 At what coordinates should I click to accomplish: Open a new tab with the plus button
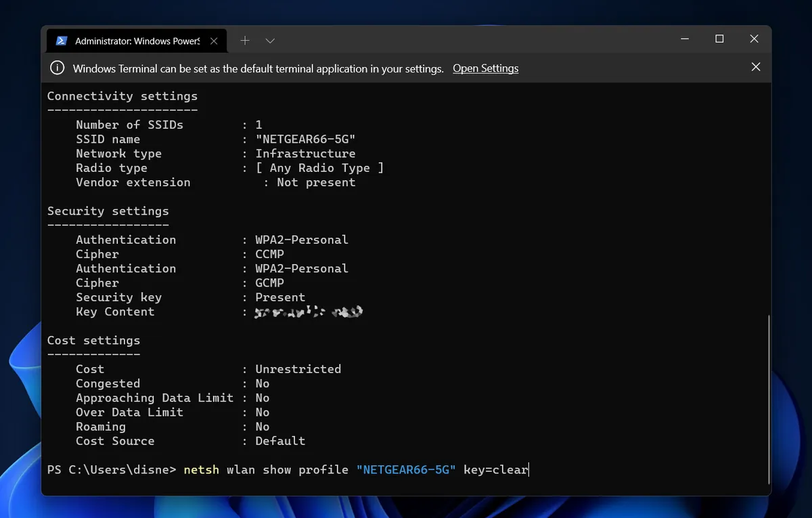[245, 41]
